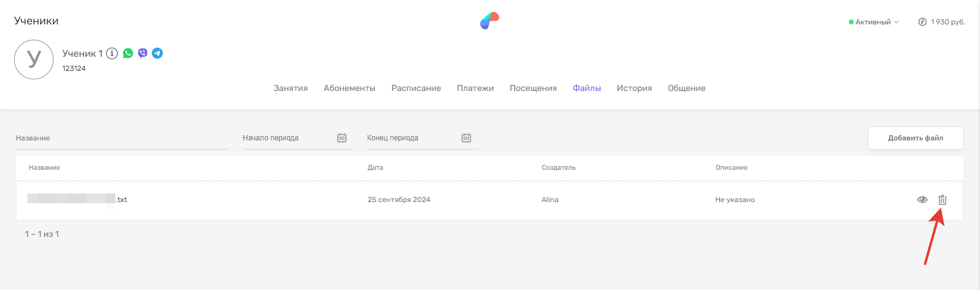Open the Платежи tab
The image size is (980, 290).
(x=475, y=88)
